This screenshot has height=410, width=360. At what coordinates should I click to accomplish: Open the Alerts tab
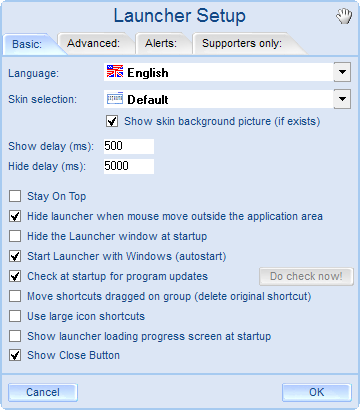coord(161,43)
